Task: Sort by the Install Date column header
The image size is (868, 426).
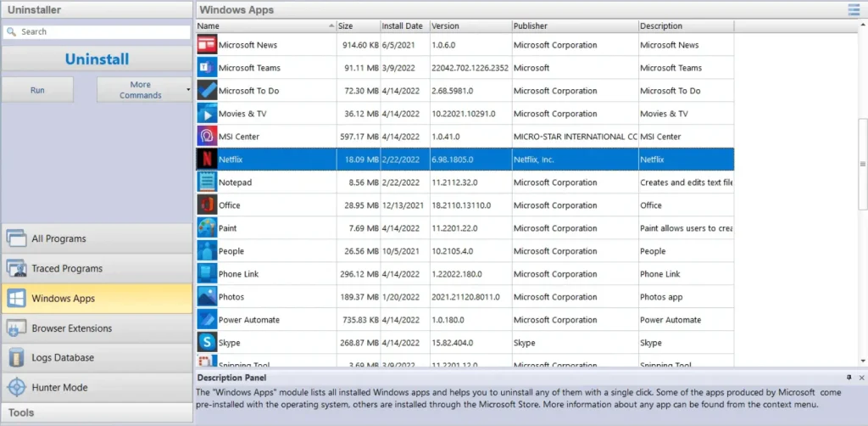Action: pos(404,26)
